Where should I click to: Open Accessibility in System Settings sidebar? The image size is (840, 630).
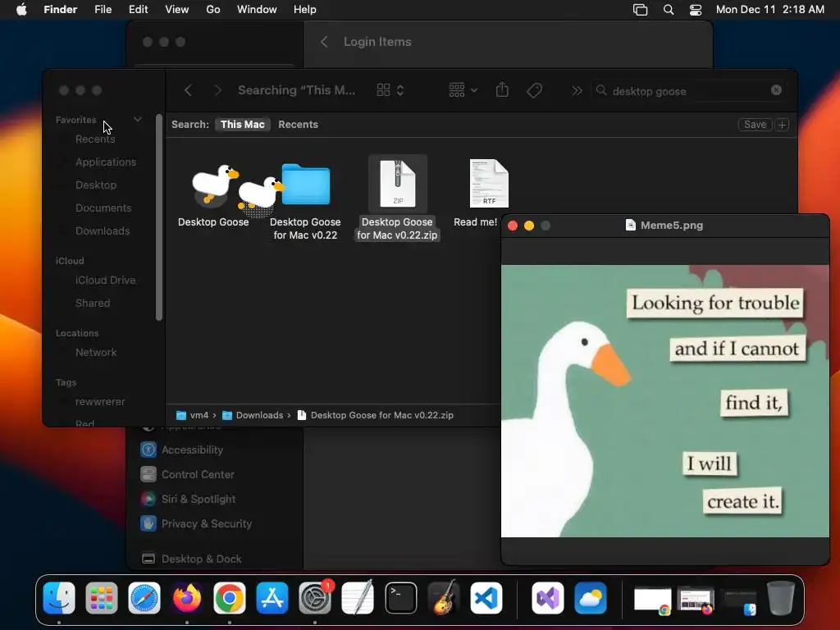pos(181,450)
